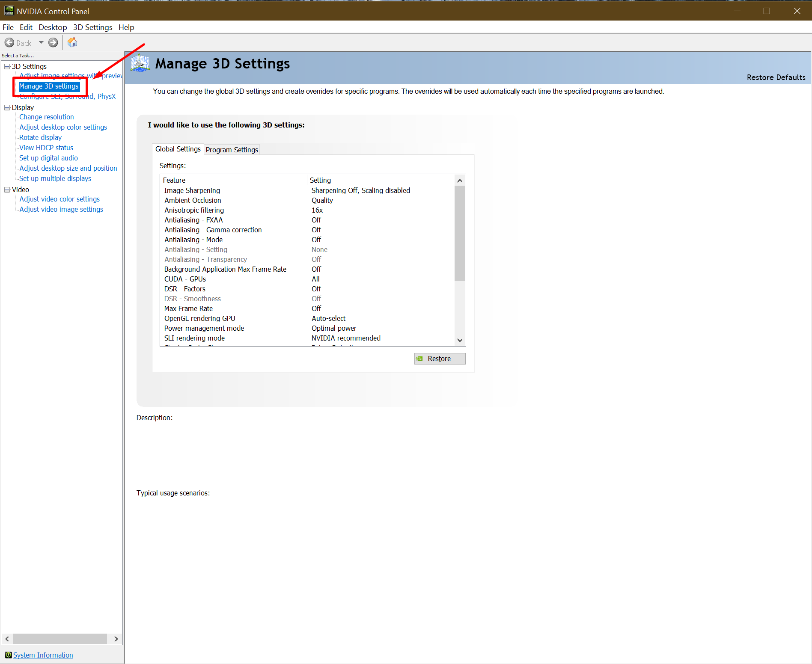The image size is (812, 664).
Task: Click the NVIDIA logo on Restore button
Action: (419, 359)
